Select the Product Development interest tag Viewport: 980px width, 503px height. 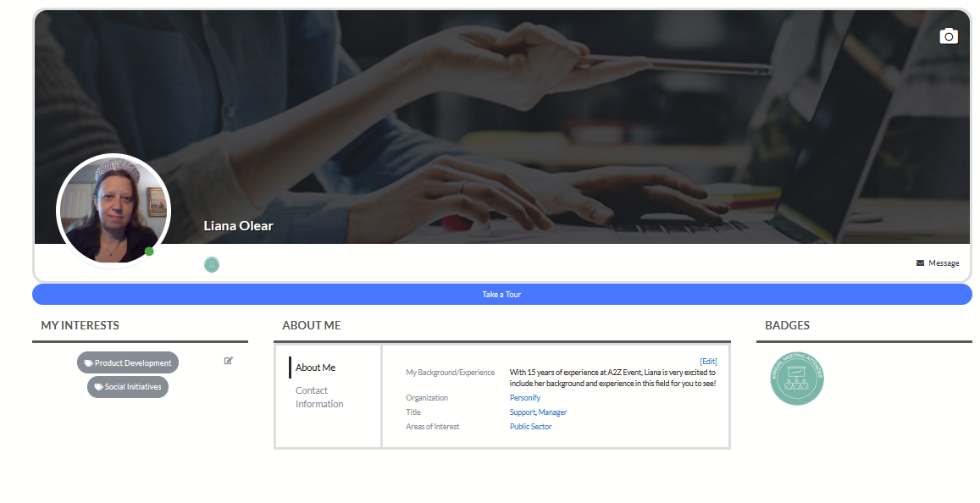click(x=128, y=362)
